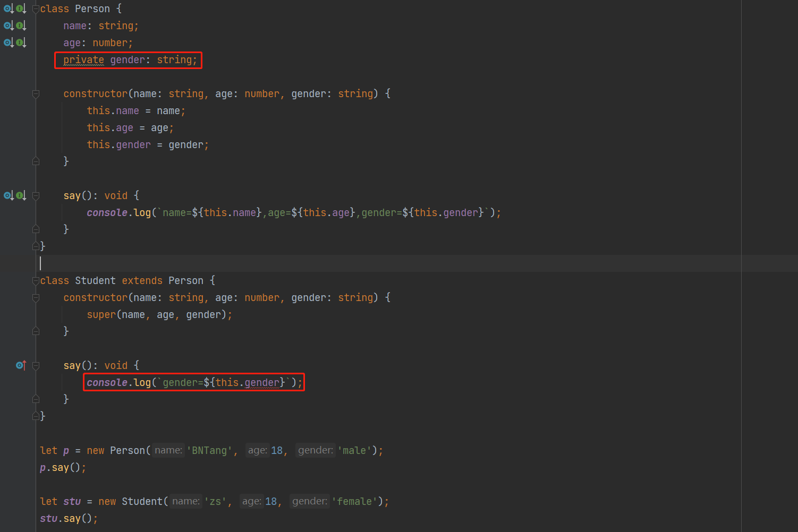Click 'say' method name in class Student
This screenshot has height=532, width=798.
tap(72, 366)
